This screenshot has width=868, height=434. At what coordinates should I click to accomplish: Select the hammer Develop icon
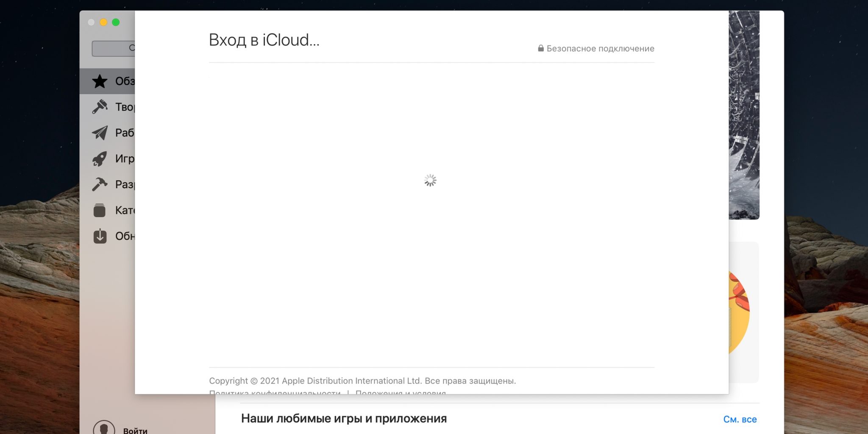point(100,184)
